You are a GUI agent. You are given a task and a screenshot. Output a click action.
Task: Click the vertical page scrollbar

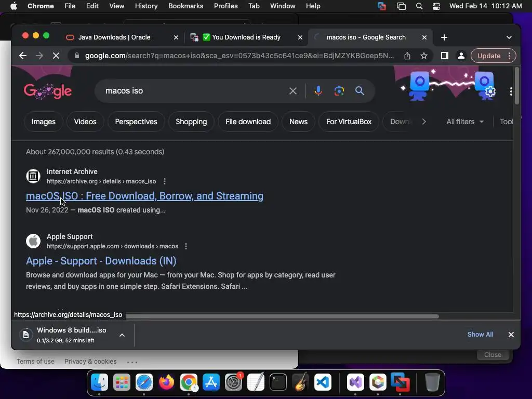click(x=517, y=86)
